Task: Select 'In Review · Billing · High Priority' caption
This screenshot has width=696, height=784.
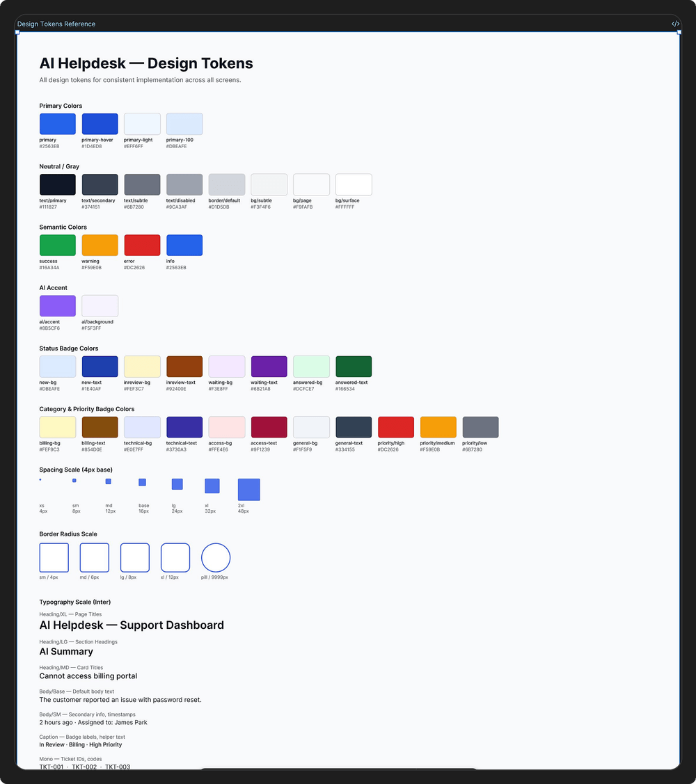Action: click(x=81, y=744)
